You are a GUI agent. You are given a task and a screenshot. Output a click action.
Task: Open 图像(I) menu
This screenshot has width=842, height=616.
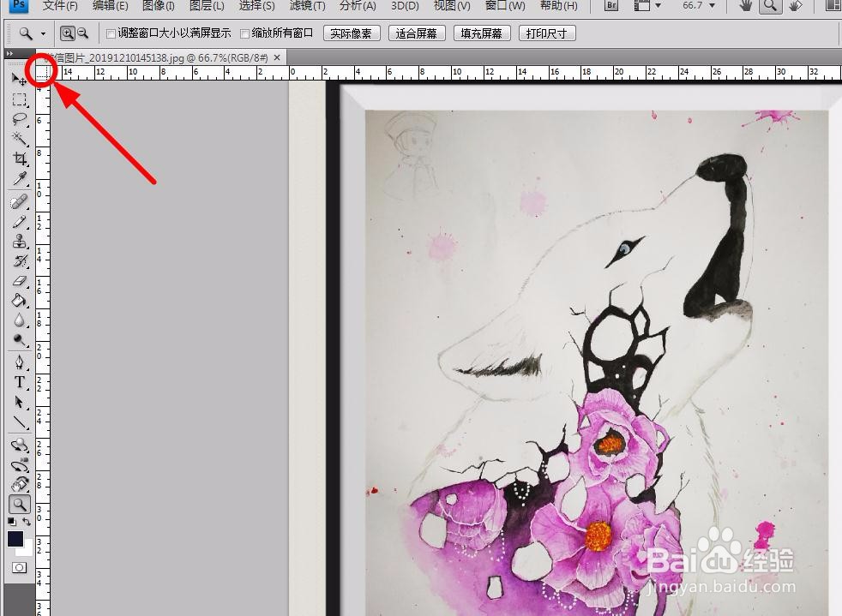159,6
